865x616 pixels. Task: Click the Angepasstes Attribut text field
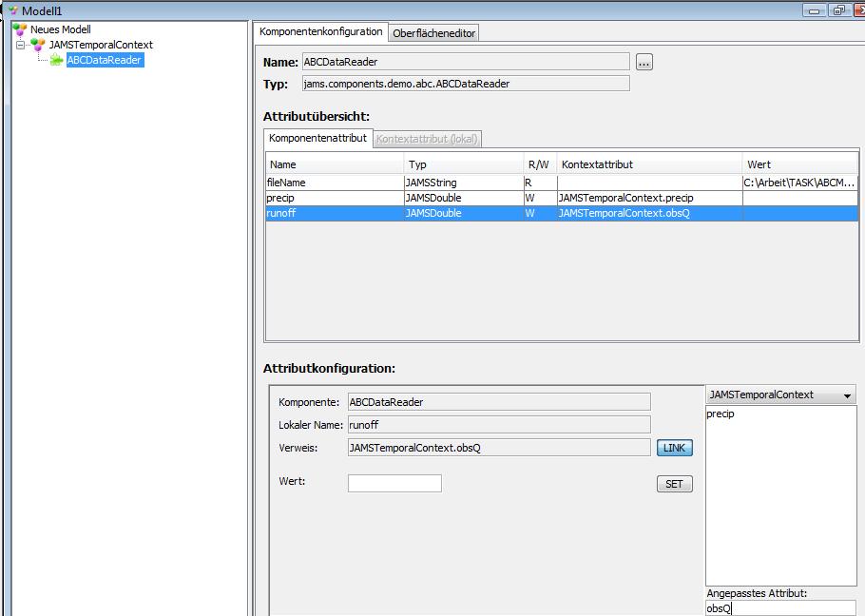pos(779,608)
